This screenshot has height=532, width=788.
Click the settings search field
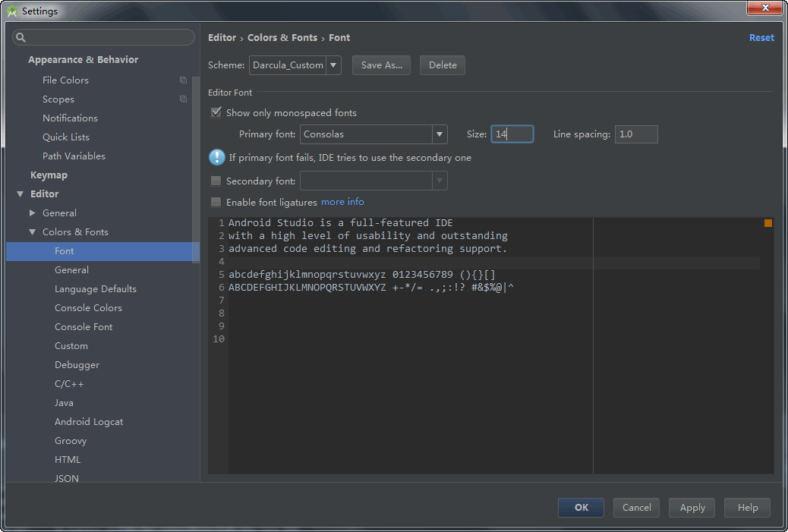point(103,37)
